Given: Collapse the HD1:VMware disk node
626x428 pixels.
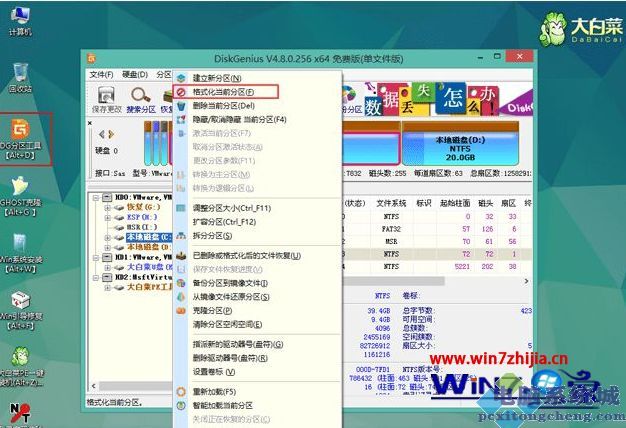Looking at the screenshot, I should pos(96,257).
